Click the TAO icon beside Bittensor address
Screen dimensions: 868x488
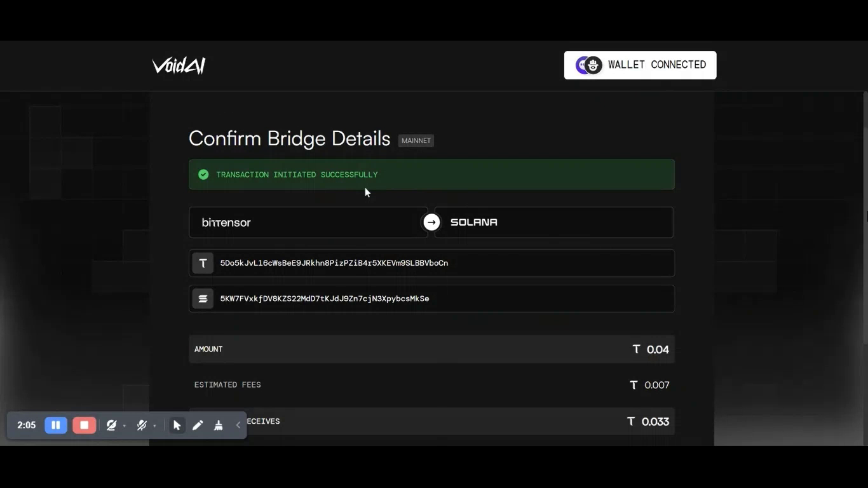[203, 263]
